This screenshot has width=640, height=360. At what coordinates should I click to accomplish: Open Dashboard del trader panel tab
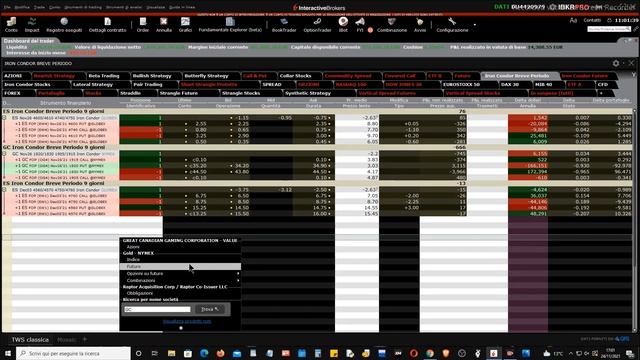[29, 41]
